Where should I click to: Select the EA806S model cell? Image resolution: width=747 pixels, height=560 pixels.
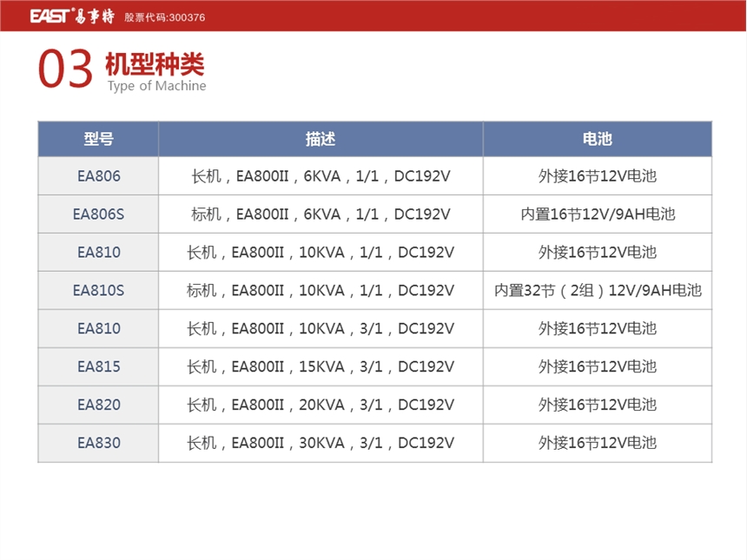tap(99, 214)
